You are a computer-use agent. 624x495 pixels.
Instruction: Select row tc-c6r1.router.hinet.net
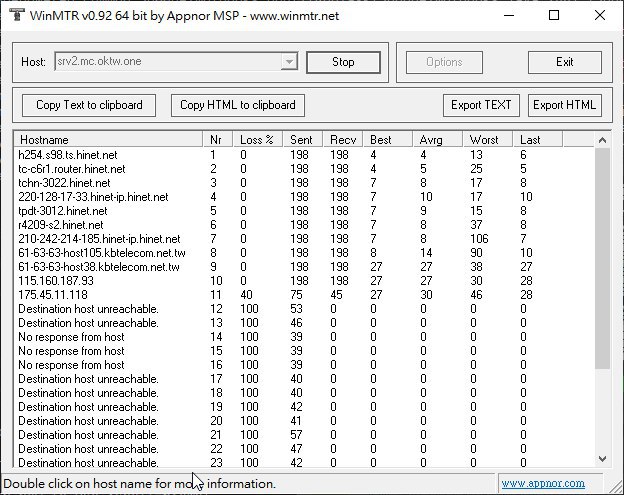click(x=304, y=169)
